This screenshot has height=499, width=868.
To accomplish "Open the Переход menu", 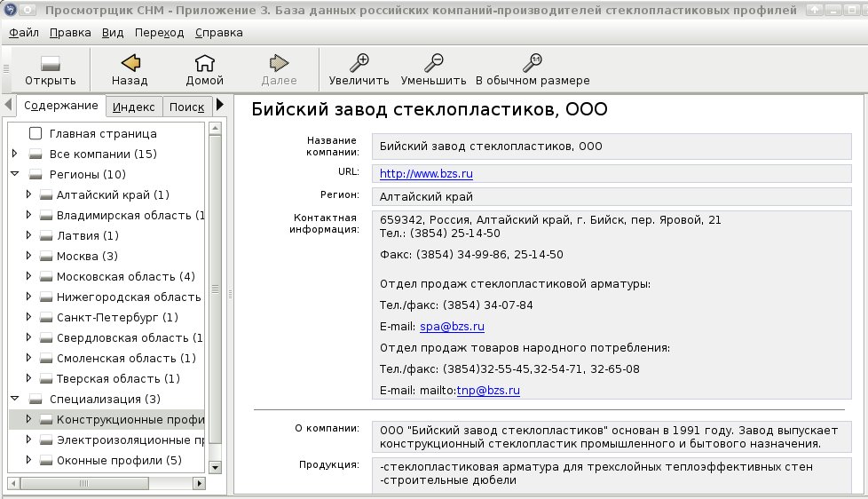I will (160, 33).
